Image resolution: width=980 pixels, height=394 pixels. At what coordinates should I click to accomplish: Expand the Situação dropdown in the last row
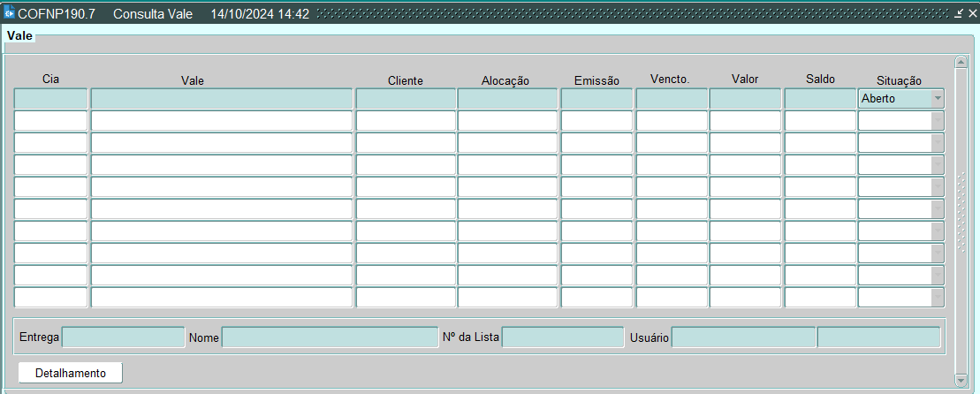(937, 298)
